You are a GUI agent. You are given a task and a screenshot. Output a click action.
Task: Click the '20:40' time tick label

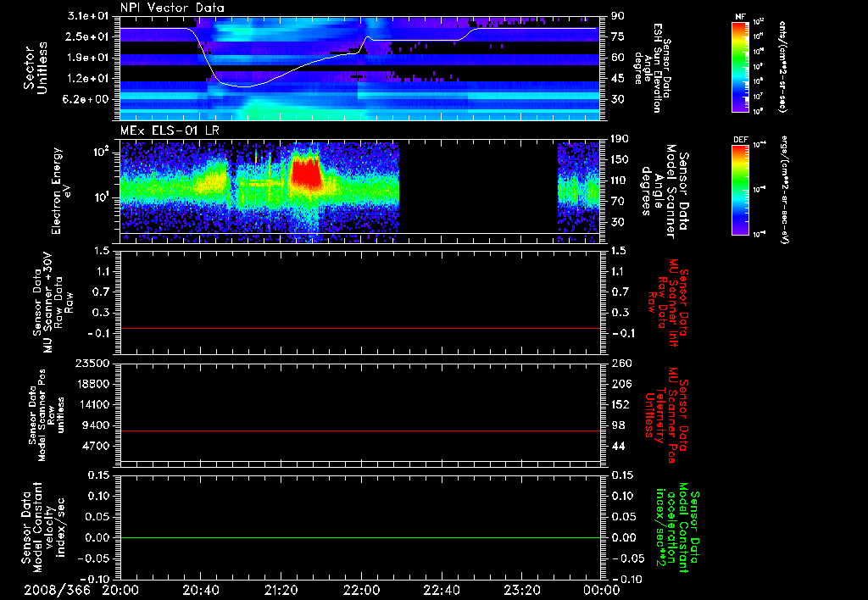click(x=200, y=591)
